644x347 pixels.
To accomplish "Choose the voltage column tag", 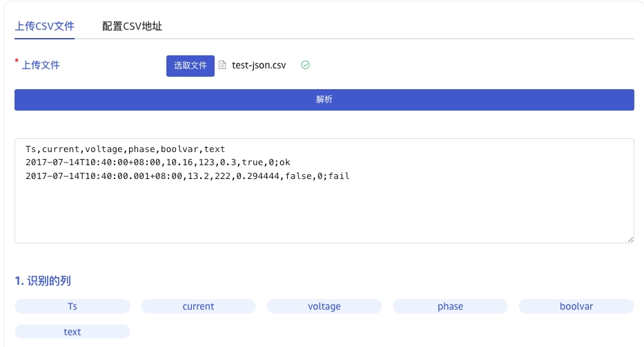I will [x=324, y=306].
